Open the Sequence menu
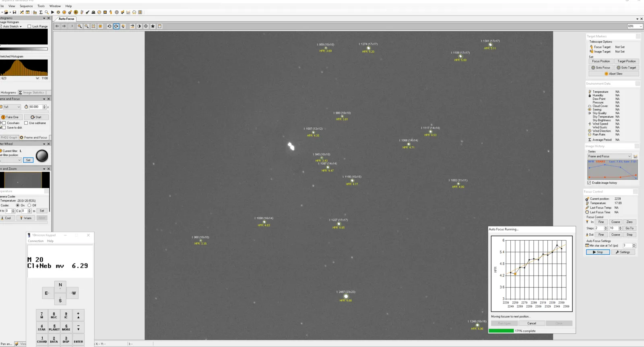644x347 pixels. click(26, 6)
